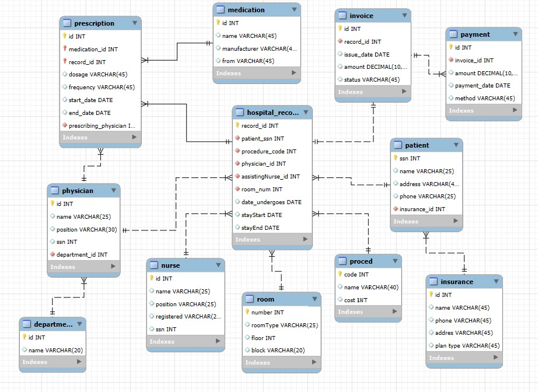Image resolution: width=538 pixels, height=392 pixels.
Task: Expand Indexes section of nurse table
Action: [x=218, y=341]
